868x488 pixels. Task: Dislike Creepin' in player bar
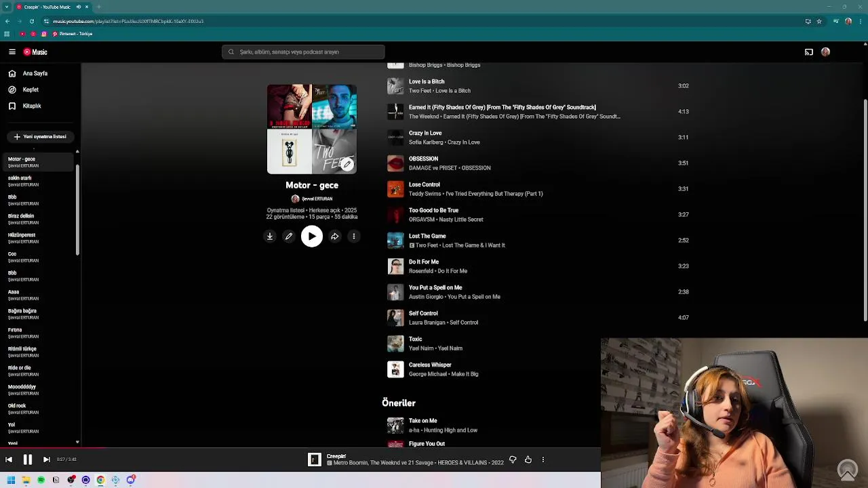pos(513,460)
